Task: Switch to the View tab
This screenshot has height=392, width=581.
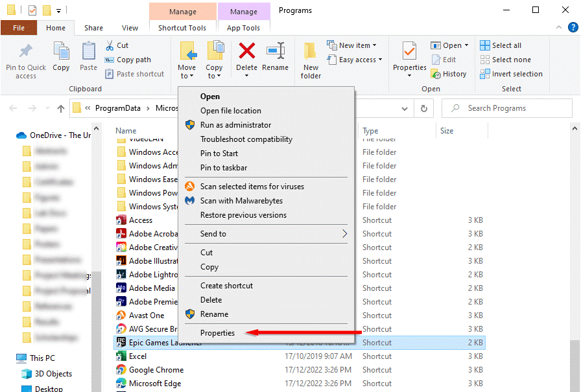Action: click(130, 28)
